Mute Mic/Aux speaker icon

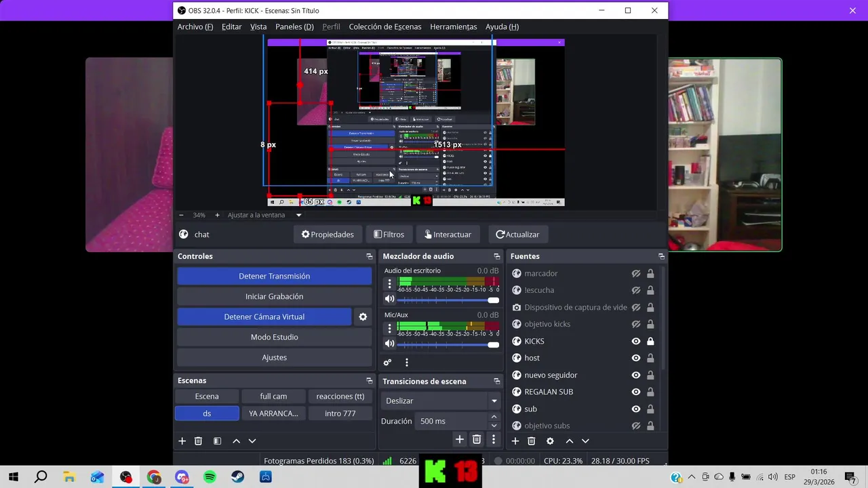pyautogui.click(x=389, y=344)
